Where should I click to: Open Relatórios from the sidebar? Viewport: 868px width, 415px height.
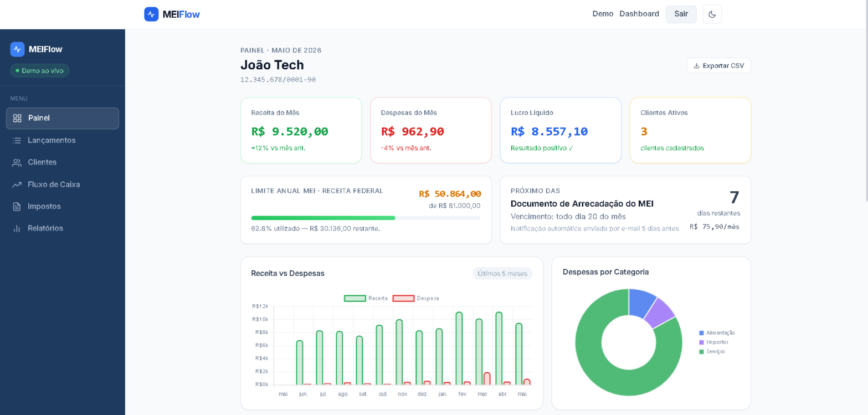click(63, 228)
